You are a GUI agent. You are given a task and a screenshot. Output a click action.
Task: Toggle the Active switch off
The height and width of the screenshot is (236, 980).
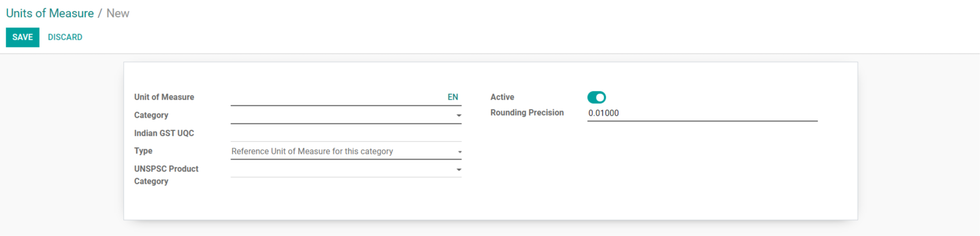pyautogui.click(x=596, y=97)
